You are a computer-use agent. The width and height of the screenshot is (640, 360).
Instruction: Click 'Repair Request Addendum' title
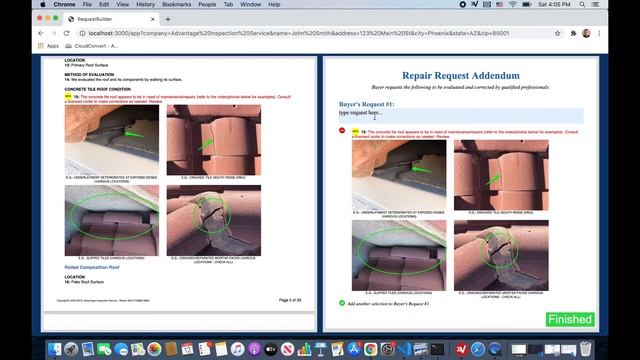[461, 76]
